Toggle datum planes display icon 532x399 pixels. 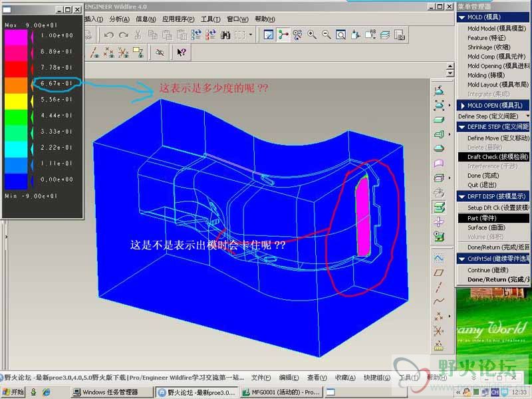pyautogui.click(x=138, y=53)
